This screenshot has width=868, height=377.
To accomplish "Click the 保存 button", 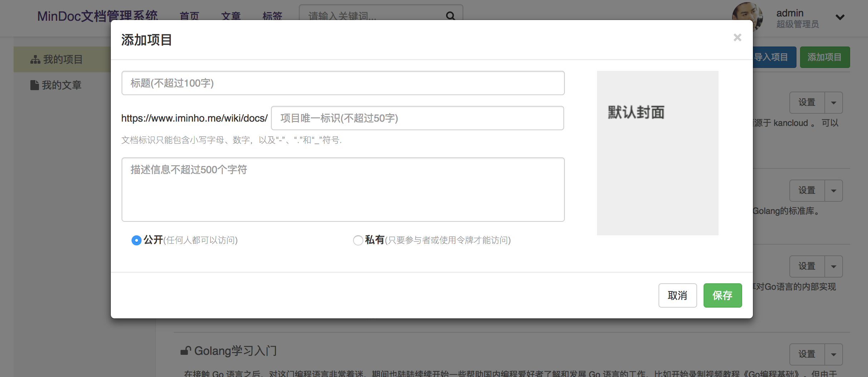I will pos(722,295).
